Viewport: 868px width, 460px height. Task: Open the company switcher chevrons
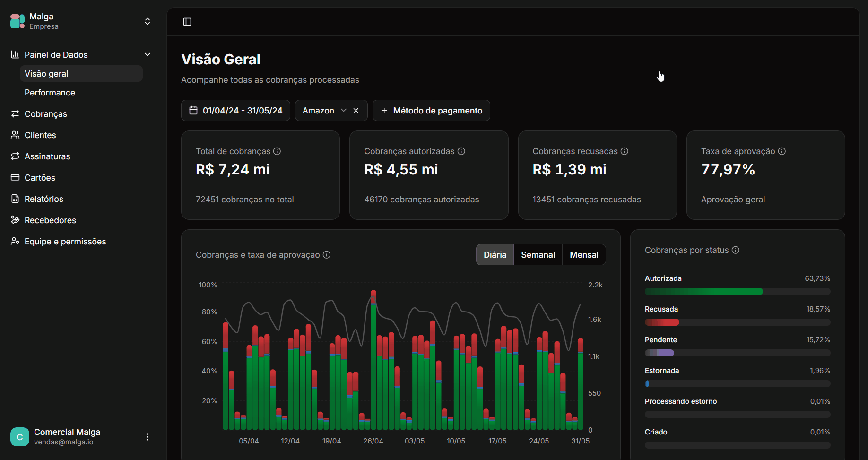point(148,21)
